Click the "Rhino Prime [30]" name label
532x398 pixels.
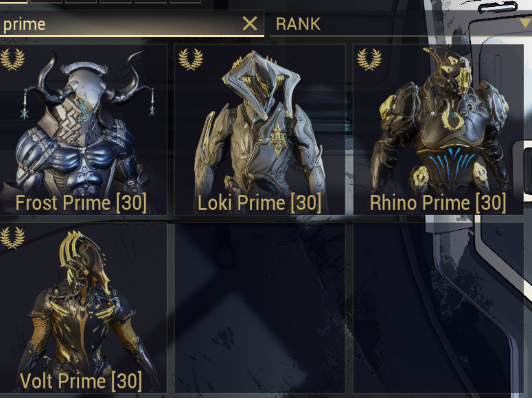[438, 203]
